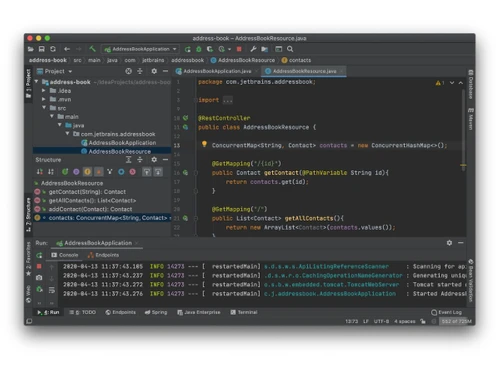Toggle Sort Alphabetically in Structure toolbar

point(51,172)
